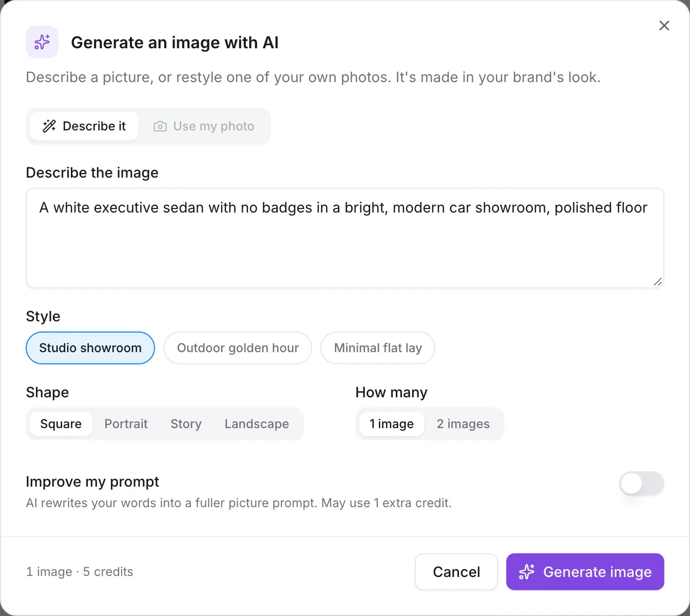Select the Square shape option
Viewport: 690px width, 616px height.
pos(61,424)
